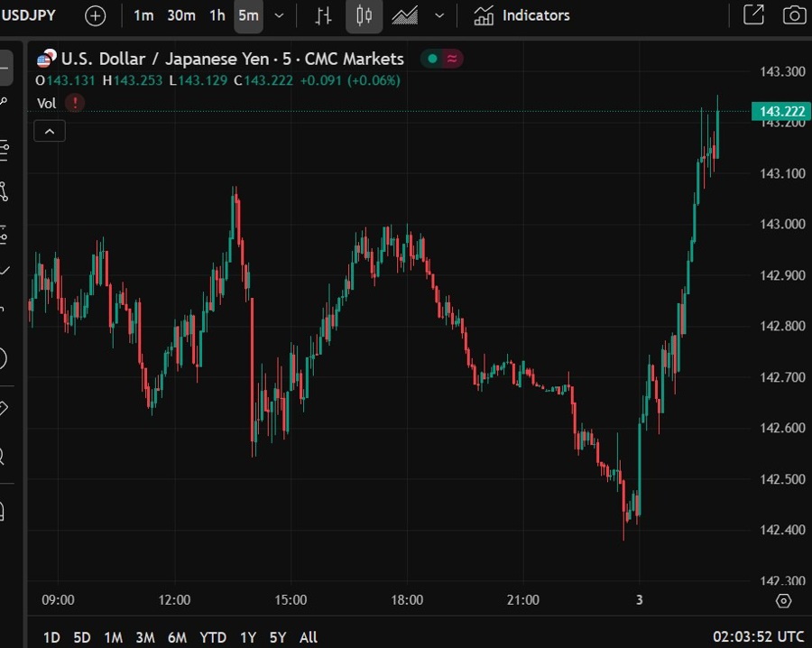Switch to the 30m interval
The width and height of the screenshot is (812, 648).
pyautogui.click(x=181, y=15)
